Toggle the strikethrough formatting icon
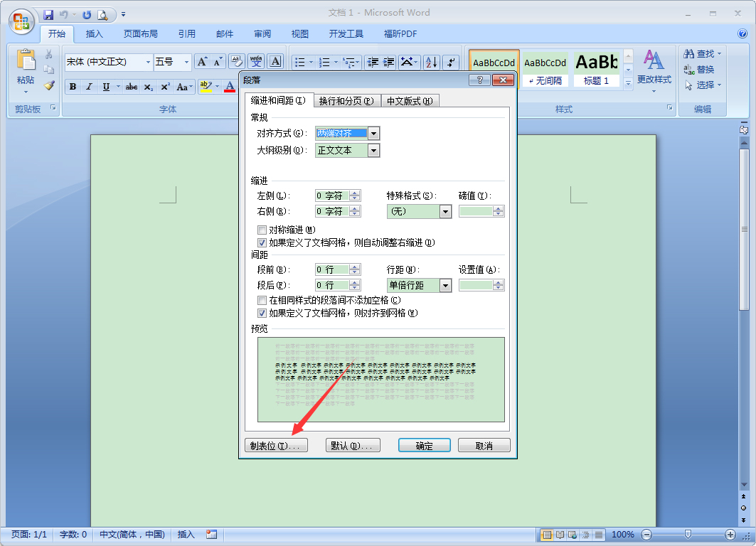Screen dimensions: 756x546 tap(131, 86)
